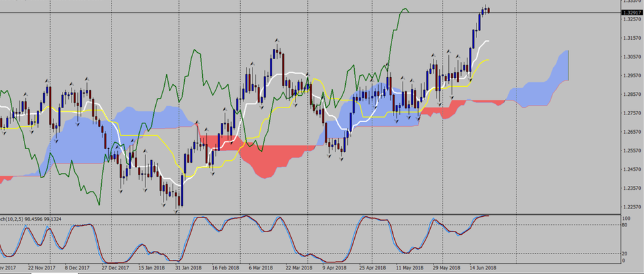
Task: Select the 31 Jan 2018 date label
Action: (187, 268)
